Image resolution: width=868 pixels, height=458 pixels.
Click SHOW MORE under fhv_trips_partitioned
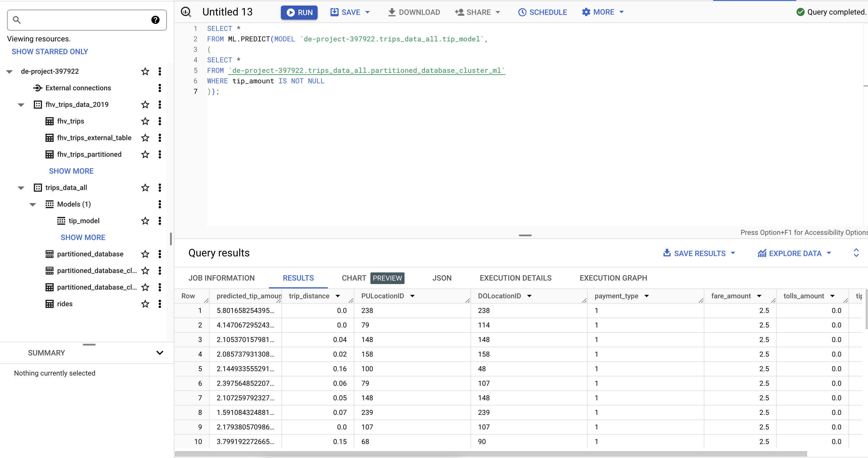71,171
